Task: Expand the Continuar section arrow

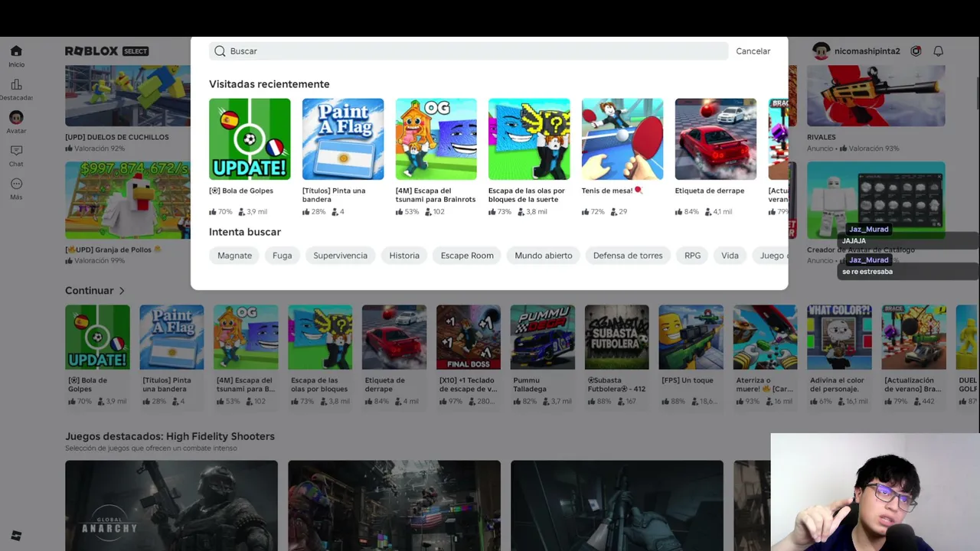Action: (122, 291)
